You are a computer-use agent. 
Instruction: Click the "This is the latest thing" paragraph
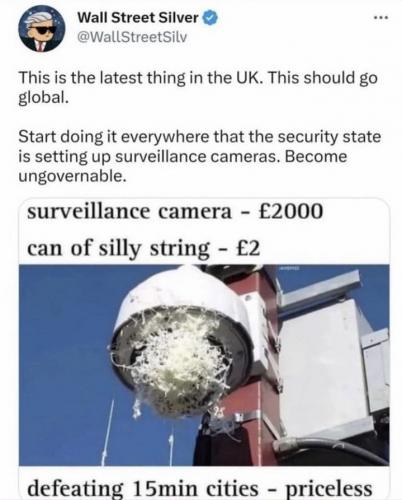coord(198,87)
